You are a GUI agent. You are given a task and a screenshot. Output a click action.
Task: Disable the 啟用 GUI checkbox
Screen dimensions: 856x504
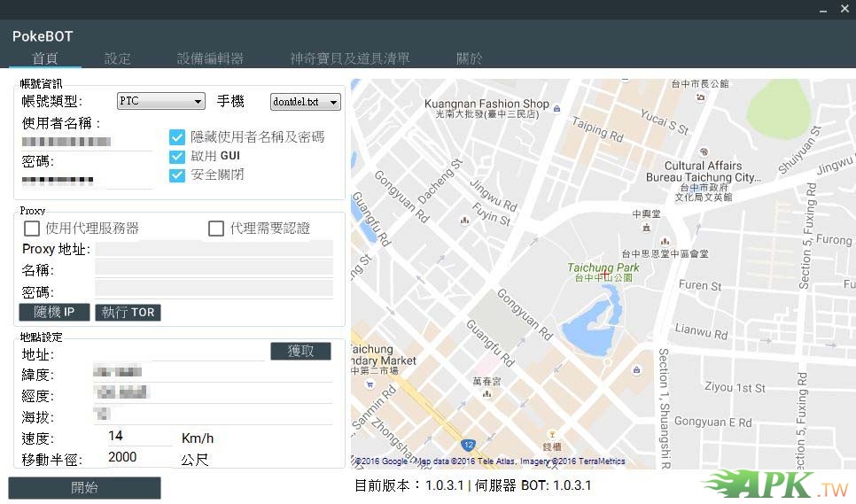click(177, 156)
